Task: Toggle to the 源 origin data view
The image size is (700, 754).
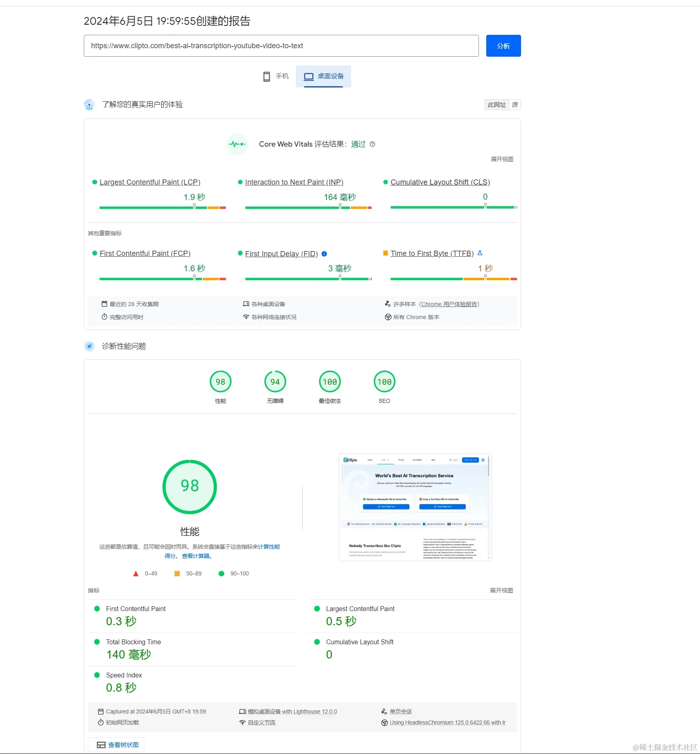Action: pos(515,105)
